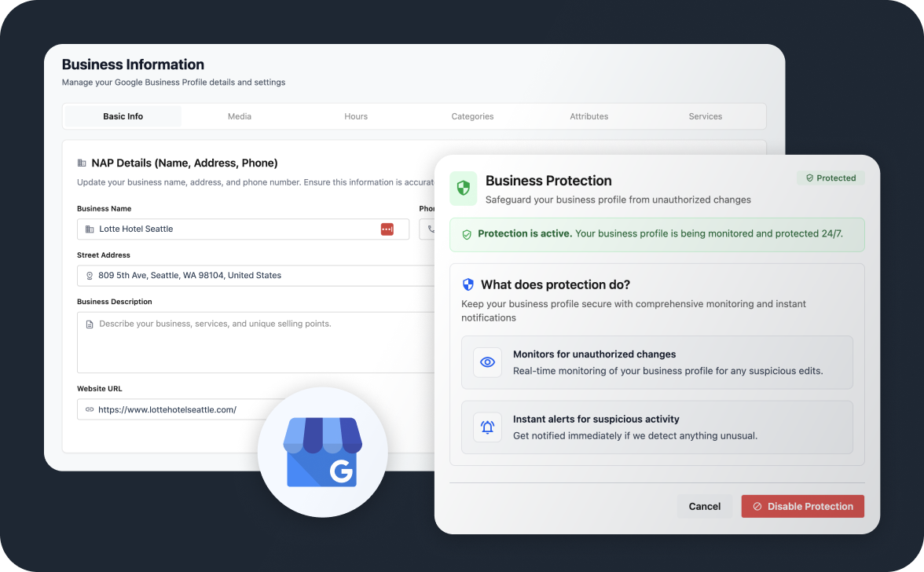This screenshot has height=572, width=924.
Task: Click the Business Name field with Lotte Hotel Seattle
Action: pyautogui.click(x=236, y=229)
